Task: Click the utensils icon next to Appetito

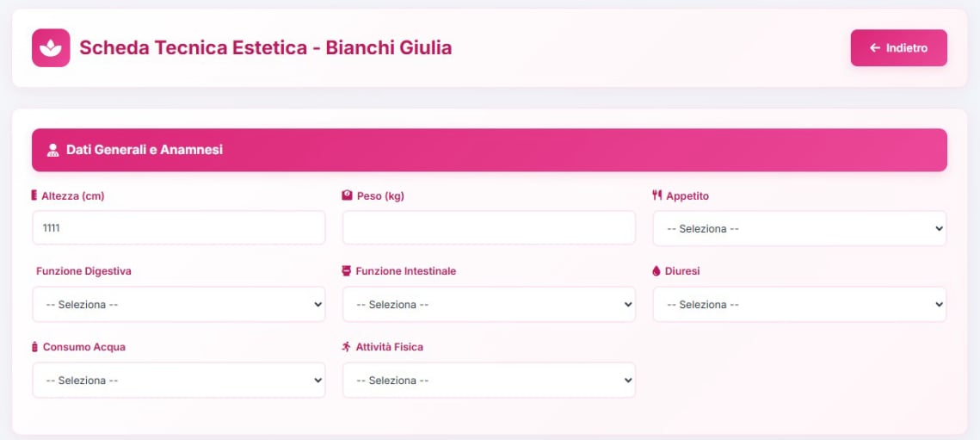Action: click(657, 195)
